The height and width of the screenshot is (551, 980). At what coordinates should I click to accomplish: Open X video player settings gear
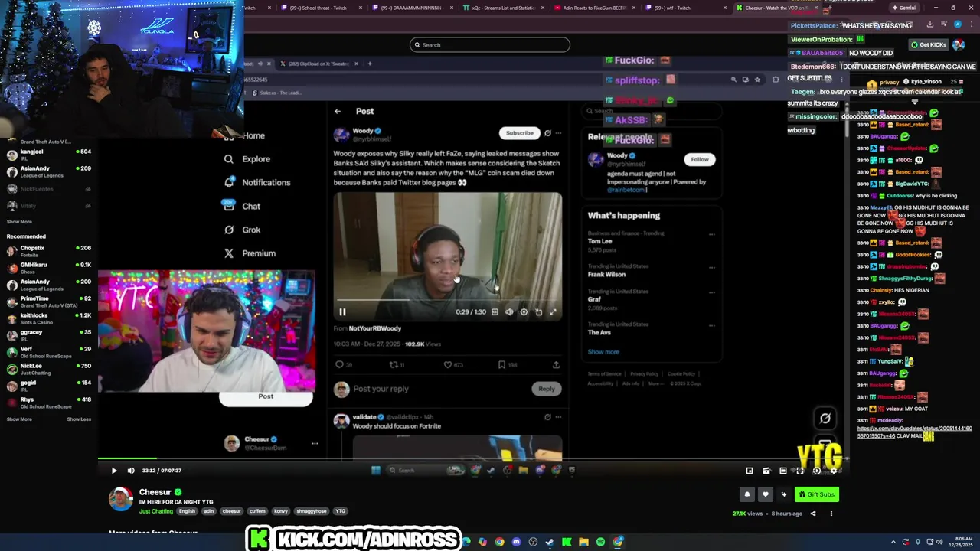coord(524,311)
